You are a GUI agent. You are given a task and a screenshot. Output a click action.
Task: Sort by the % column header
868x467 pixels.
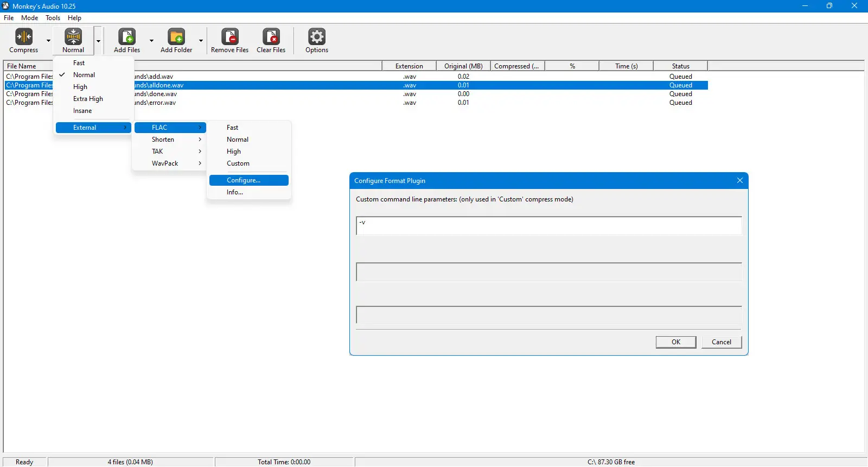tap(572, 66)
